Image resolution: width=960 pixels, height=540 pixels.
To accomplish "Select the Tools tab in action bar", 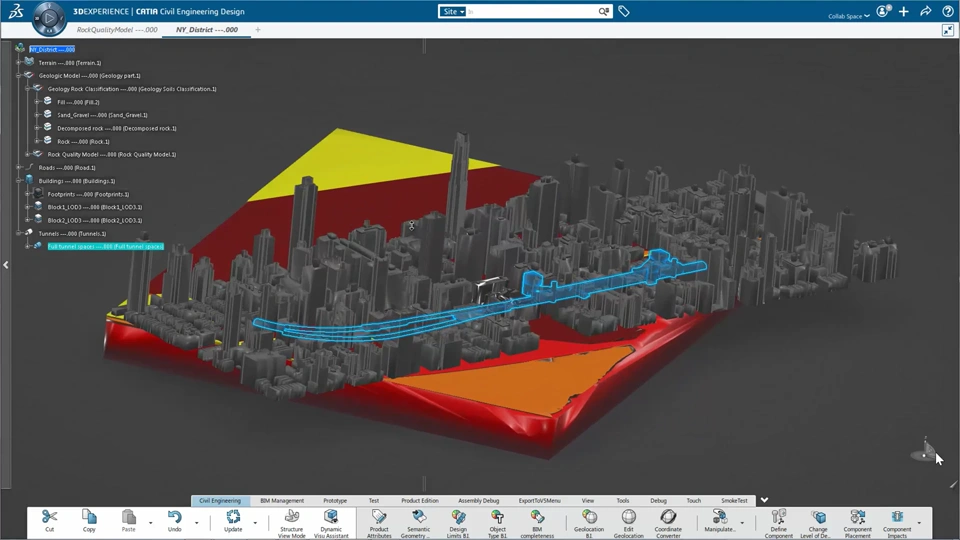I will click(623, 500).
